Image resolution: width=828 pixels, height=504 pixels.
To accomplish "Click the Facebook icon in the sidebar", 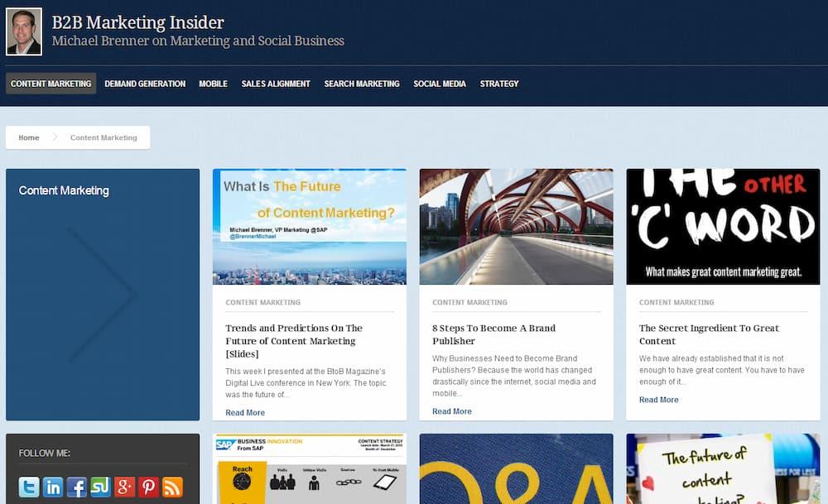I will coord(75,487).
